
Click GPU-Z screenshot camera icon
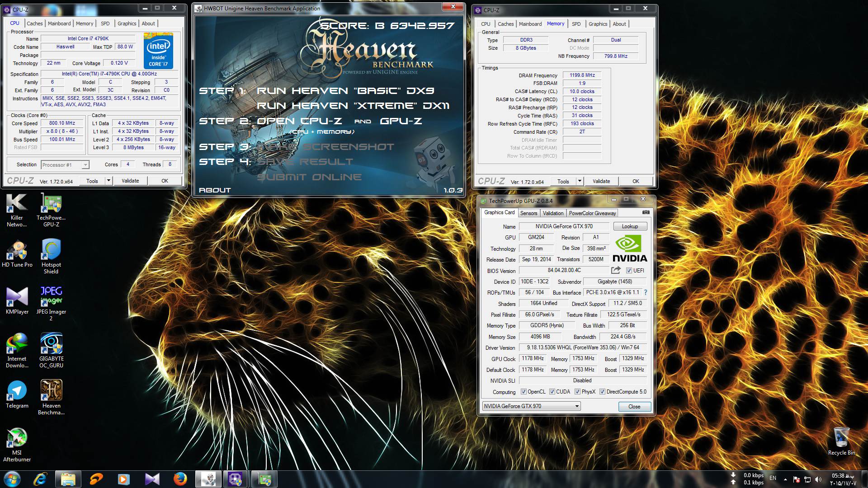click(646, 212)
